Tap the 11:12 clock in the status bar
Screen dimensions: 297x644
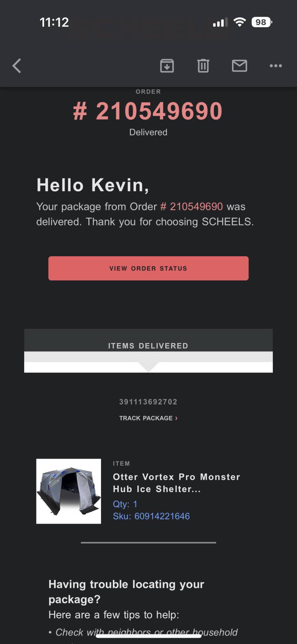pos(54,22)
